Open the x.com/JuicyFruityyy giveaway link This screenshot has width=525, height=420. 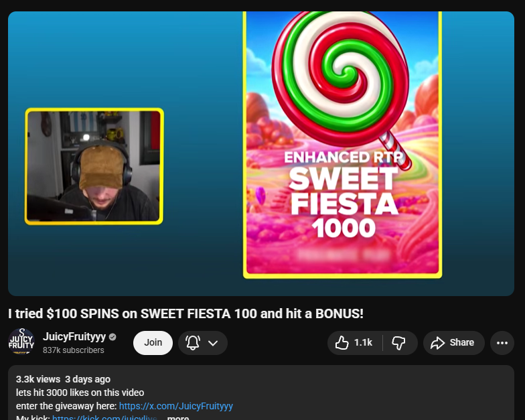click(x=175, y=406)
